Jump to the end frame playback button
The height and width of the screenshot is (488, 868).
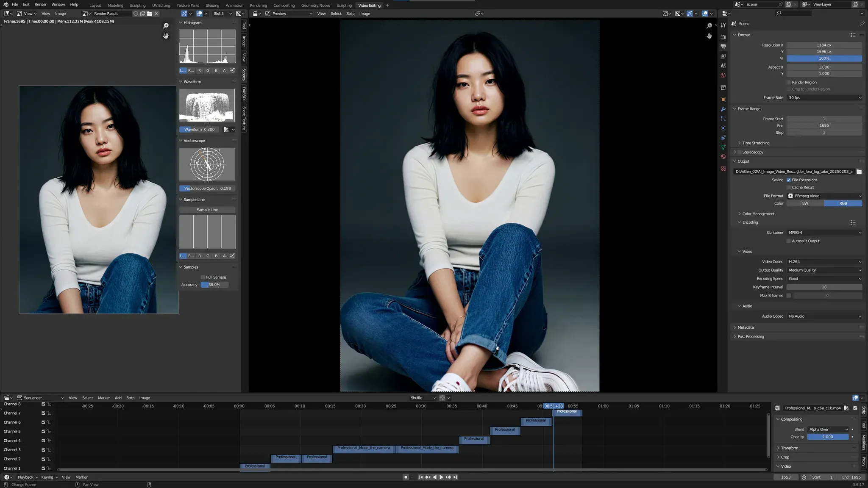pos(455,477)
